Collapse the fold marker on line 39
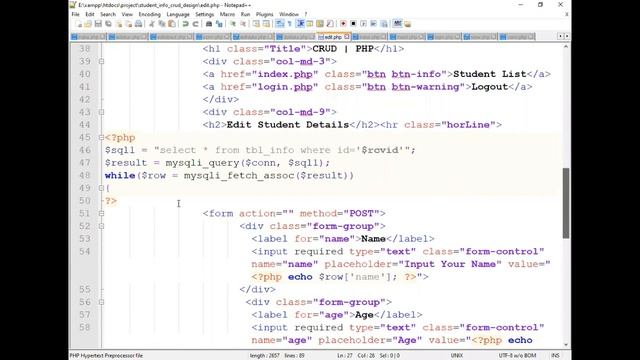The width and height of the screenshot is (640, 360). click(x=101, y=61)
